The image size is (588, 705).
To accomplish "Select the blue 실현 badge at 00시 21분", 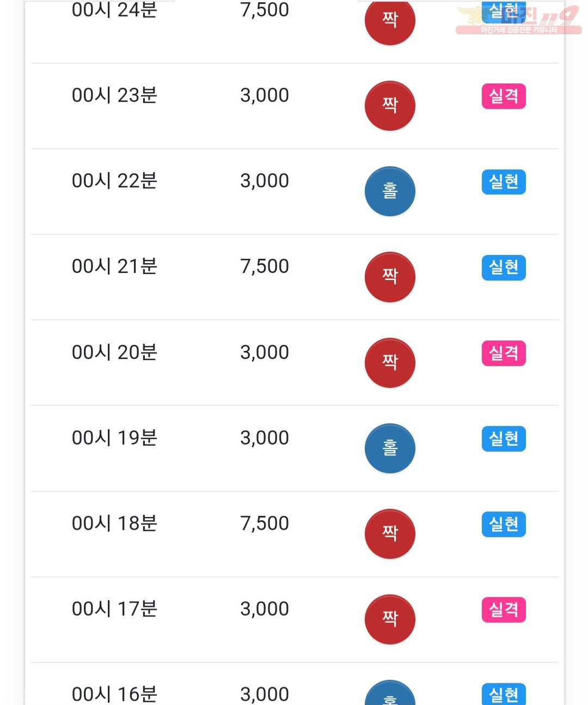I will pyautogui.click(x=504, y=268).
